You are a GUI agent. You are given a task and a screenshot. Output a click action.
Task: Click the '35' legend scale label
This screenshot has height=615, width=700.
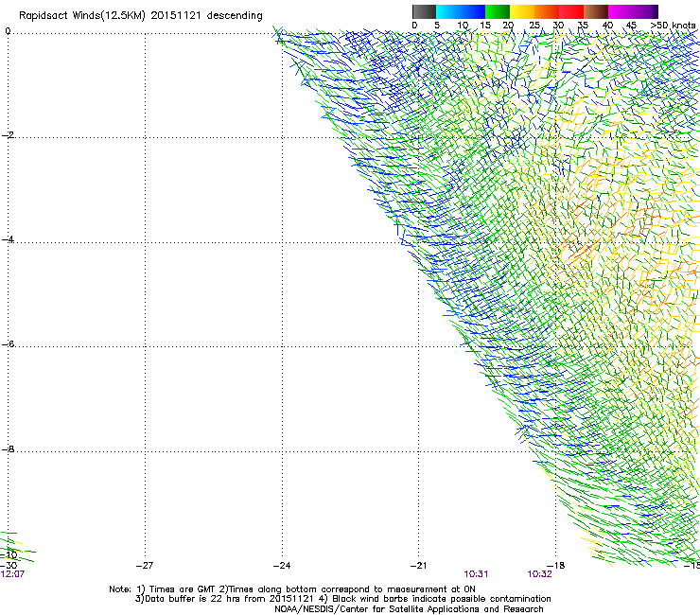(583, 25)
